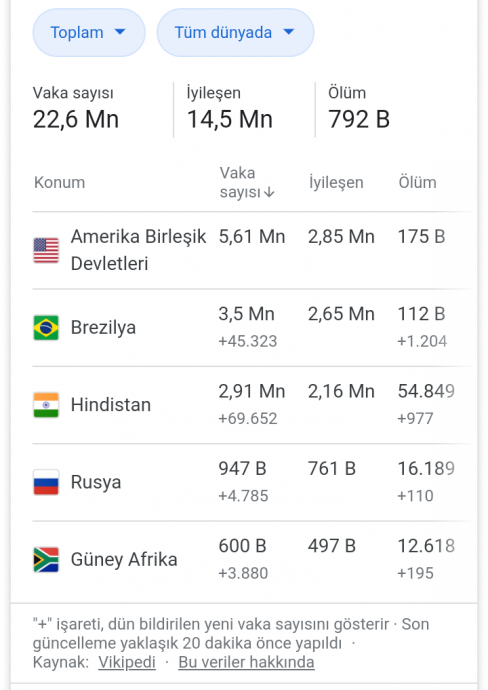The height and width of the screenshot is (690, 488).
Task: Open the Toplam dropdown
Action: 89,33
